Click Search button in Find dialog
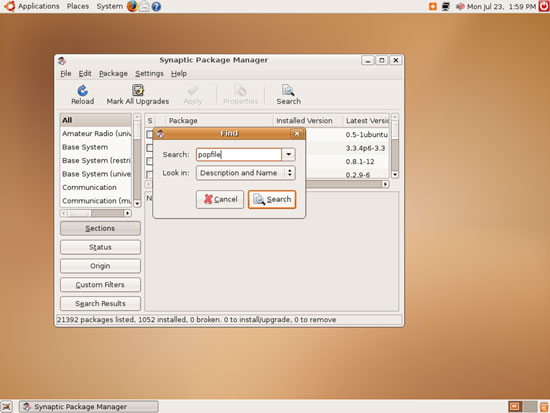 point(272,199)
